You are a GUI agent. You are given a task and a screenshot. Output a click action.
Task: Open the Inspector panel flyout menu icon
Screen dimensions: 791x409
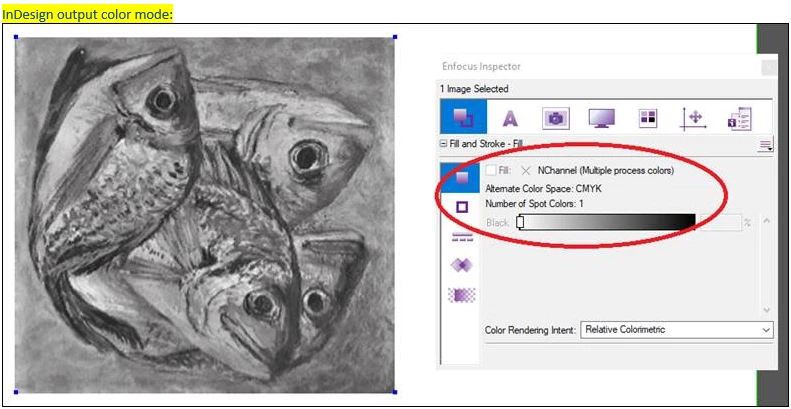point(766,146)
